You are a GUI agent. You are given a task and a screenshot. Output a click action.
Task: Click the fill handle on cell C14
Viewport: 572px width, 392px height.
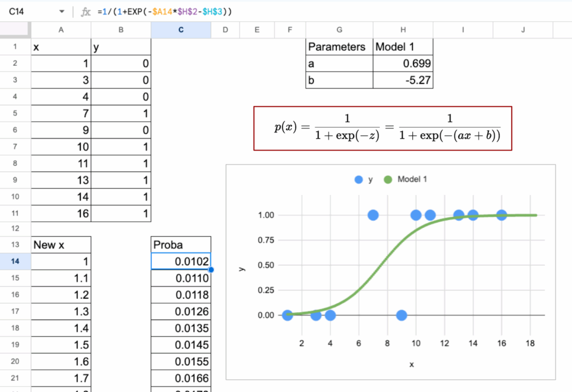pyautogui.click(x=211, y=270)
